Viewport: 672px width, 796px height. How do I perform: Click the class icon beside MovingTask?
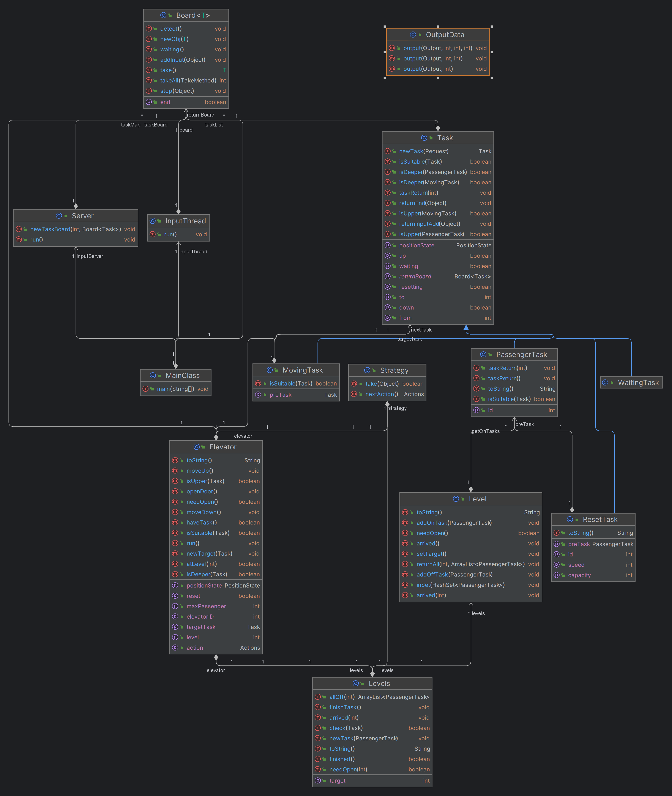(270, 370)
